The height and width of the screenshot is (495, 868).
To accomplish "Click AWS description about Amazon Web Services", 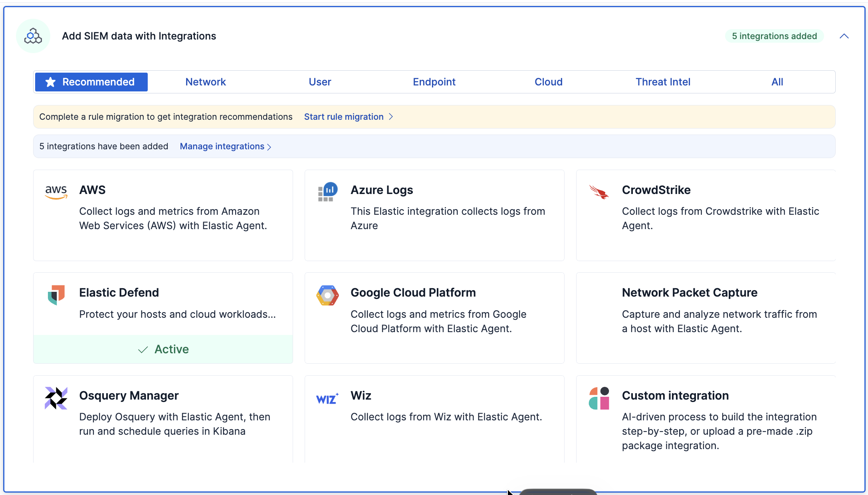I will coord(173,218).
